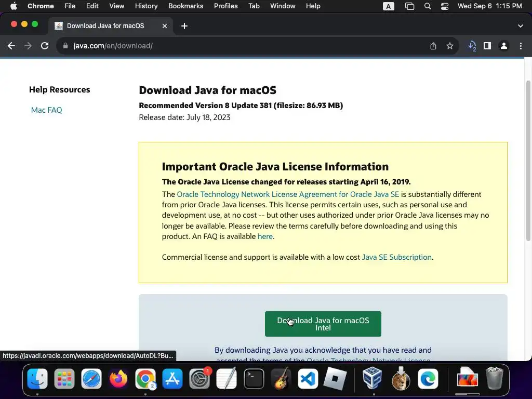The height and width of the screenshot is (399, 532).
Task: Launch Roblox from the Dock
Action: tap(335, 379)
